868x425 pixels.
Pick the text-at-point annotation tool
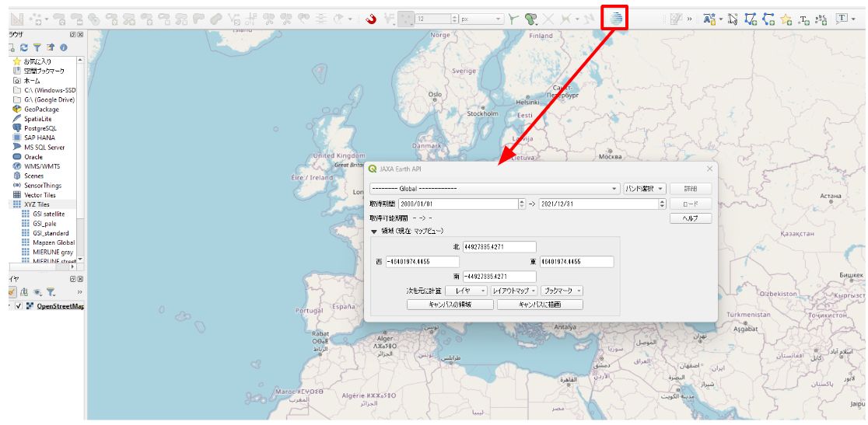(x=803, y=20)
